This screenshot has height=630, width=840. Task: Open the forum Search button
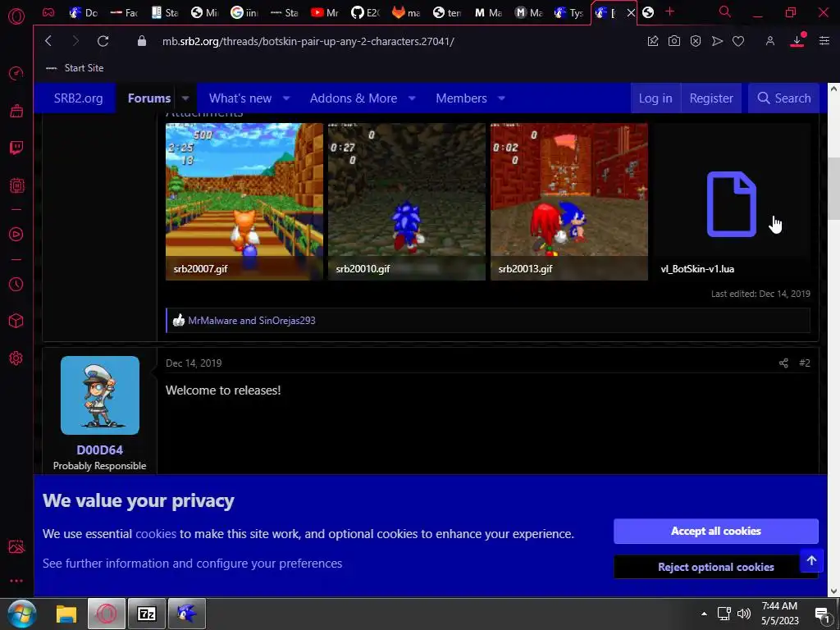pos(783,98)
